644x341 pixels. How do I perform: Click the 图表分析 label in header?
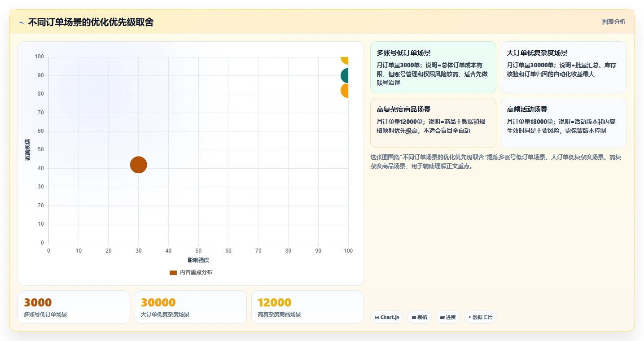pyautogui.click(x=613, y=22)
